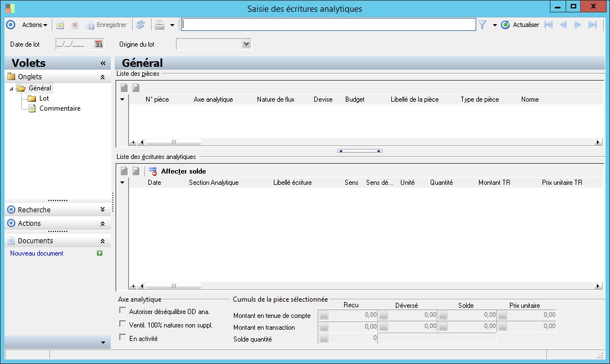
Task: Click the printer icon
Action: 160,25
